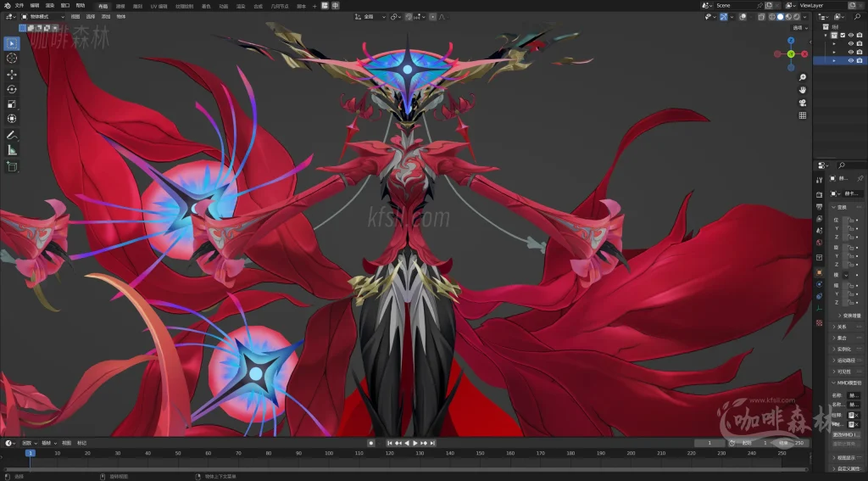Screen dimensions: 868x481
Task: Click the blue Z axis gizmo
Action: [791, 41]
